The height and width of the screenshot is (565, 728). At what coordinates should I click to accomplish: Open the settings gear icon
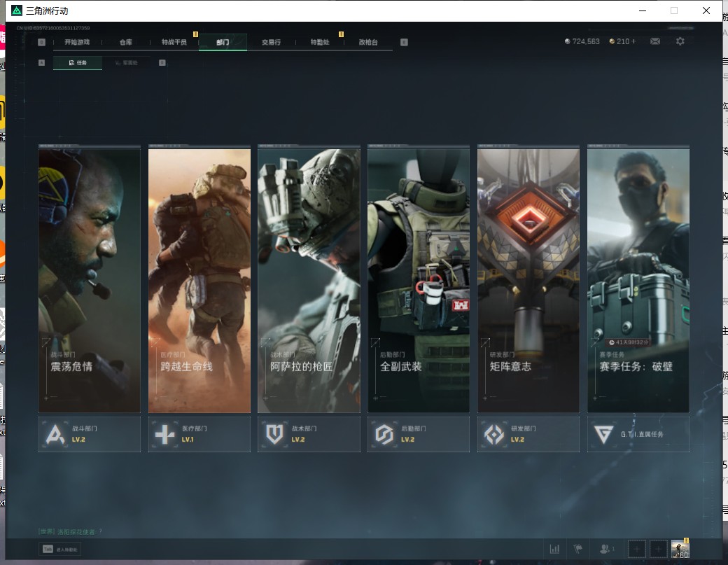tap(680, 41)
